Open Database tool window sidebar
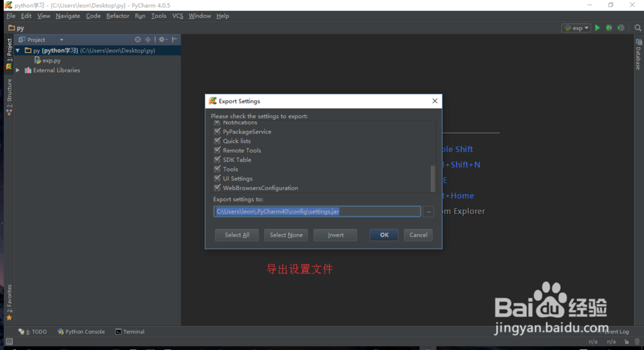644x350 pixels. click(x=638, y=55)
